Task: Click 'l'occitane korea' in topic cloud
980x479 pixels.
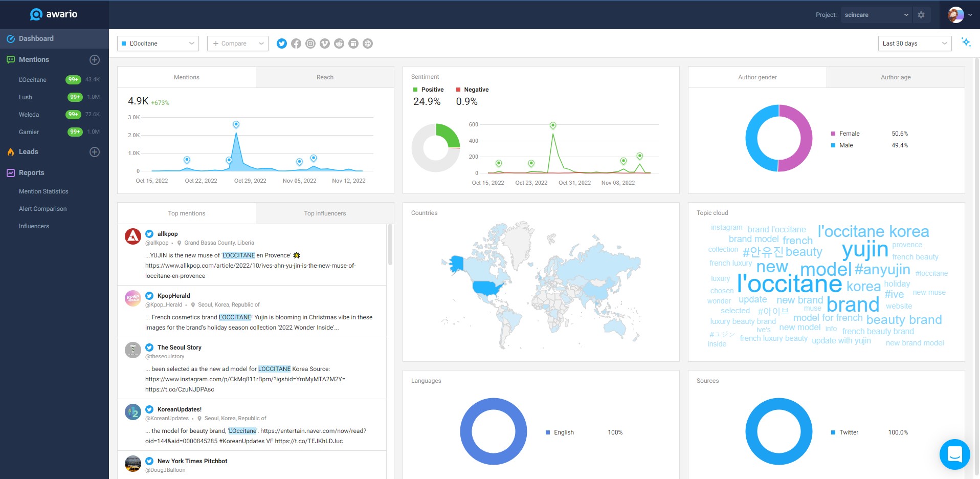Action: point(873,231)
